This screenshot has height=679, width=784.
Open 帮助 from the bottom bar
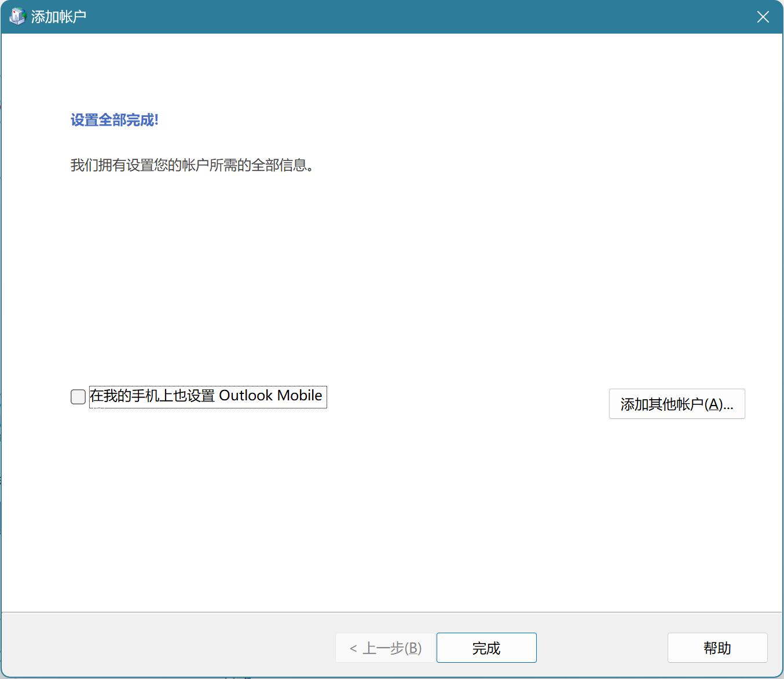click(x=717, y=648)
